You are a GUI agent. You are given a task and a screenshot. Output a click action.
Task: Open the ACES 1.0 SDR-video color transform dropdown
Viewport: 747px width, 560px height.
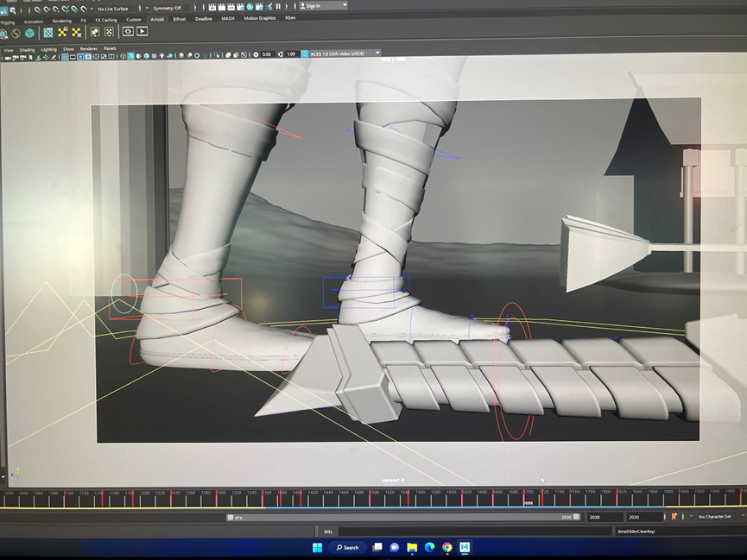click(345, 53)
